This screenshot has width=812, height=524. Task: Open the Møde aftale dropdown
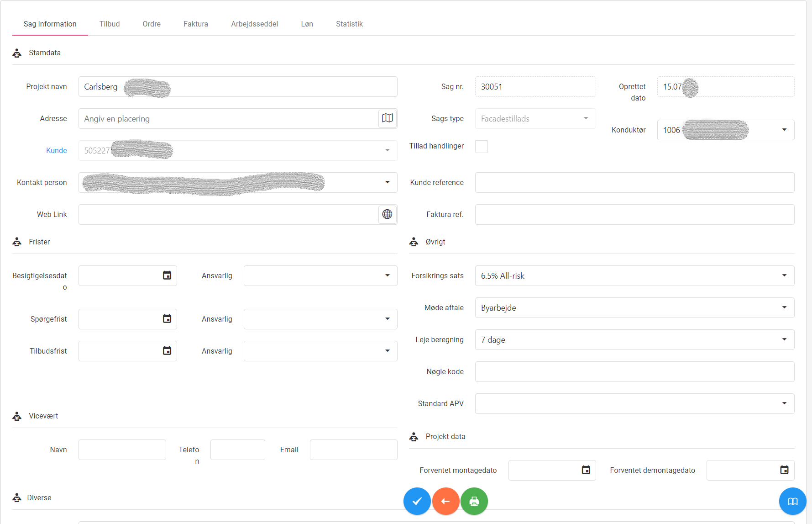[x=784, y=307]
